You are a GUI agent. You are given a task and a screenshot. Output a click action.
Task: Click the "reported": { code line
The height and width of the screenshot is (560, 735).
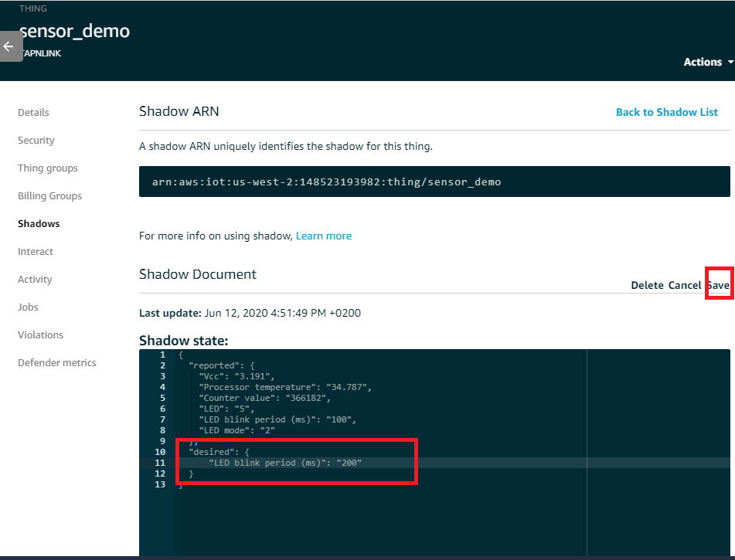coord(221,365)
